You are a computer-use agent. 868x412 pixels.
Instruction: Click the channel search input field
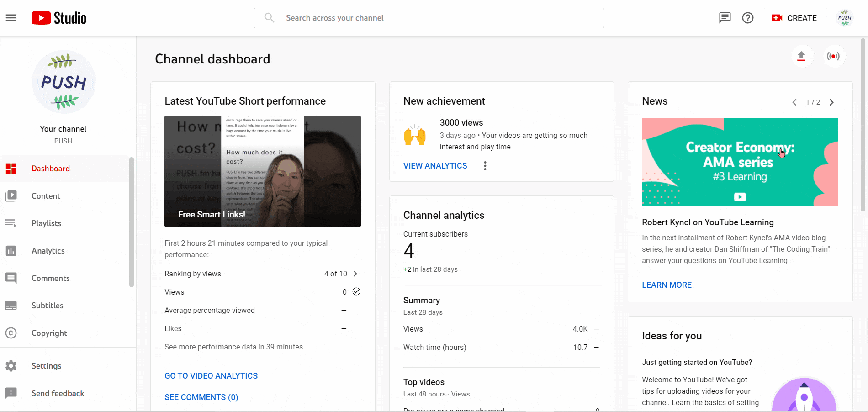click(x=429, y=18)
